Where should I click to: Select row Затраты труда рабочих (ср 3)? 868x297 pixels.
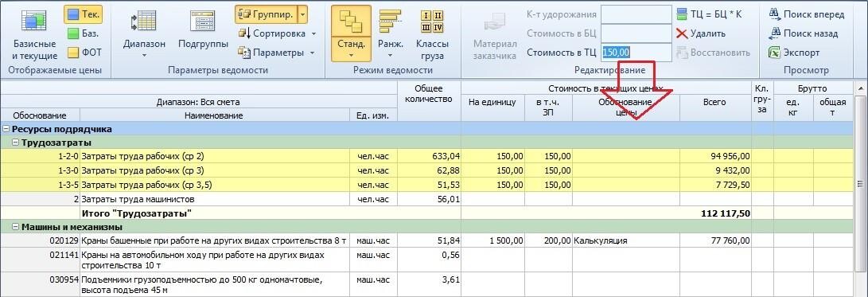(x=426, y=170)
